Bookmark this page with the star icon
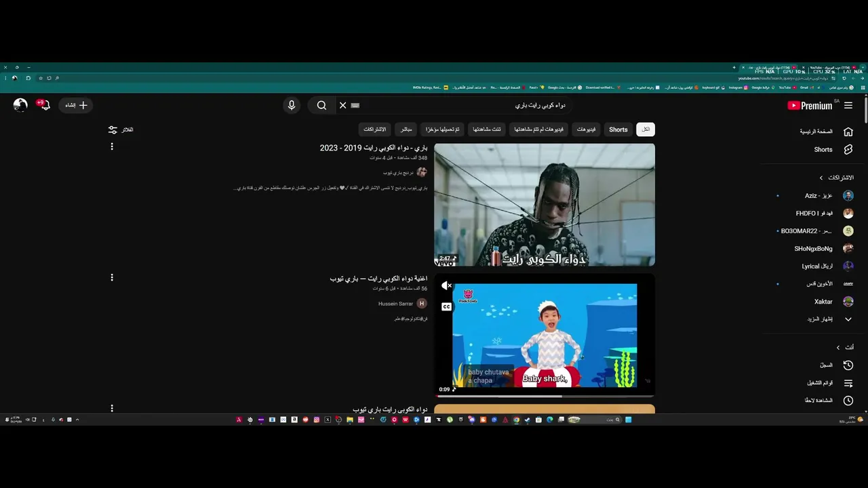Image resolution: width=868 pixels, height=488 pixels. click(x=41, y=78)
